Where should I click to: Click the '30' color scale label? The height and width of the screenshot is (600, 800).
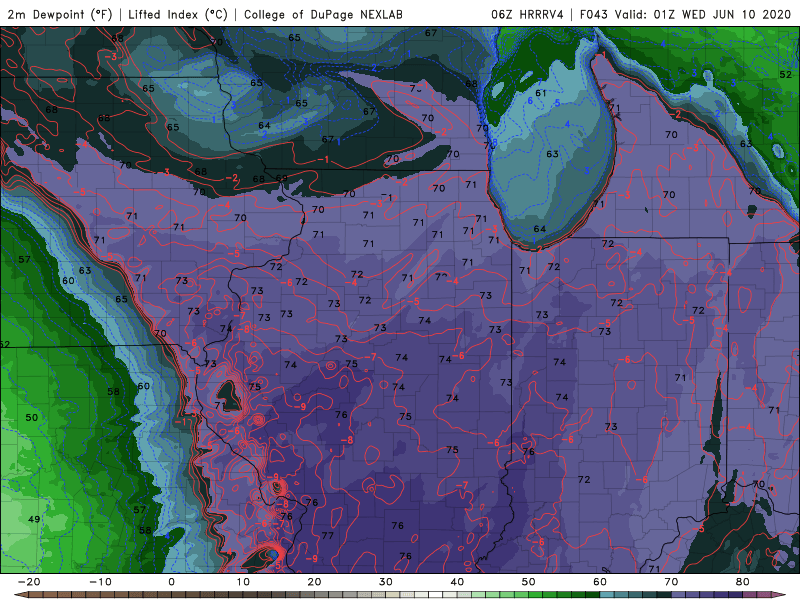pos(386,582)
